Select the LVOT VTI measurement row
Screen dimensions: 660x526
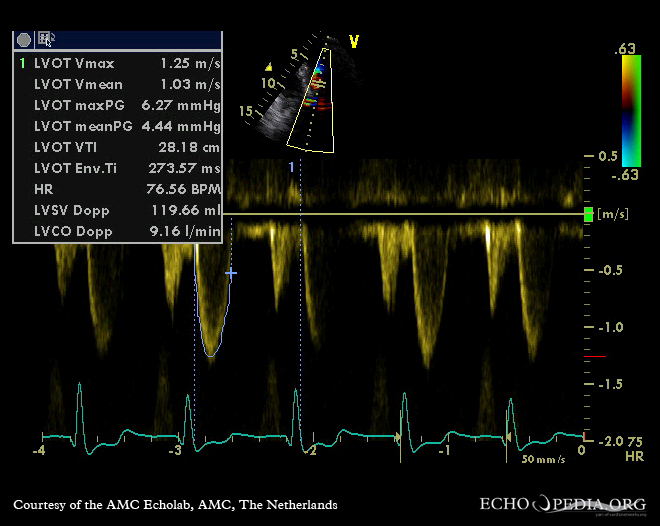coord(118,147)
